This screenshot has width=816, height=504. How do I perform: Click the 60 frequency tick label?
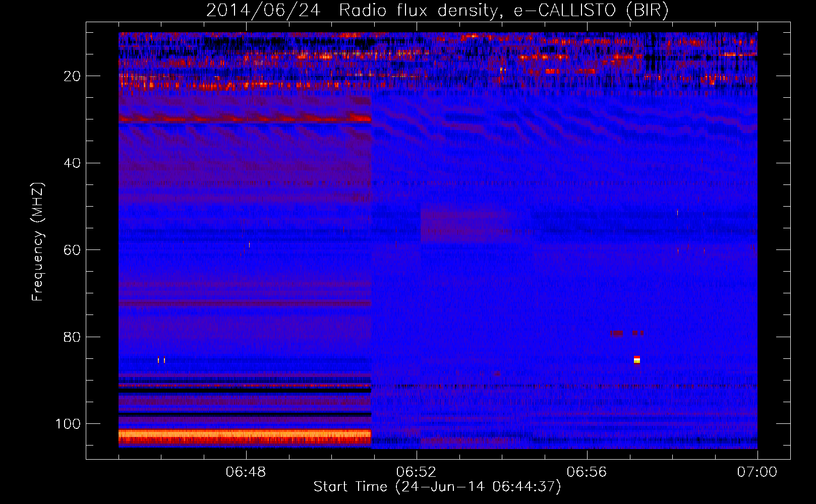tap(72, 250)
